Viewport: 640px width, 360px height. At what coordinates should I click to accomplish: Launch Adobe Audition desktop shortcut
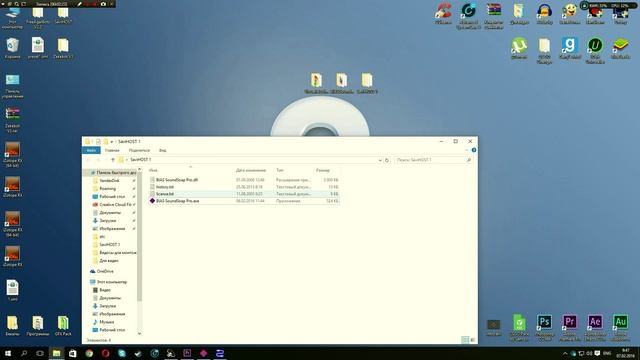tap(620, 327)
